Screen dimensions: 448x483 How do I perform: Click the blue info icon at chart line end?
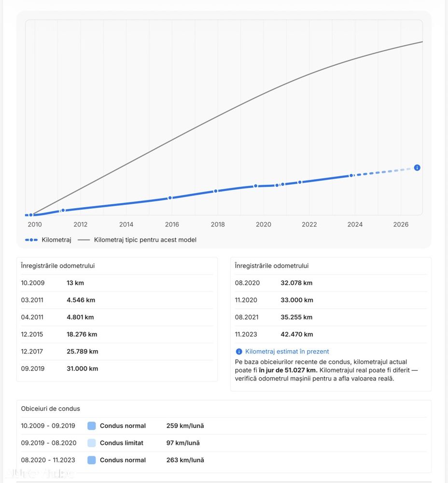pyautogui.click(x=417, y=168)
